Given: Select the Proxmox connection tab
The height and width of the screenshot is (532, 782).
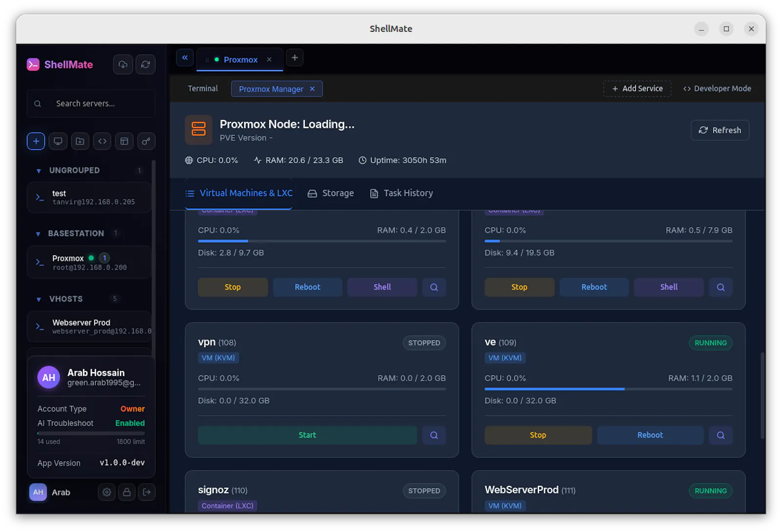Looking at the screenshot, I should (240, 60).
